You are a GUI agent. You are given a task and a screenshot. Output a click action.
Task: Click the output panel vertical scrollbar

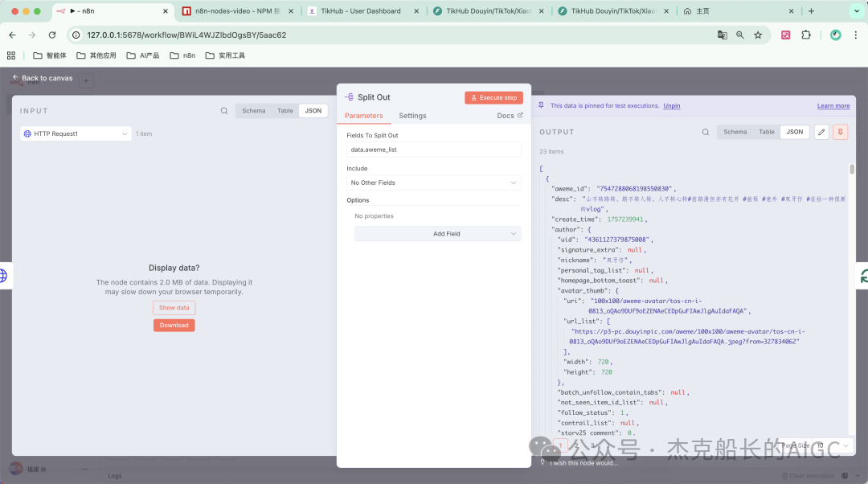[x=852, y=168]
